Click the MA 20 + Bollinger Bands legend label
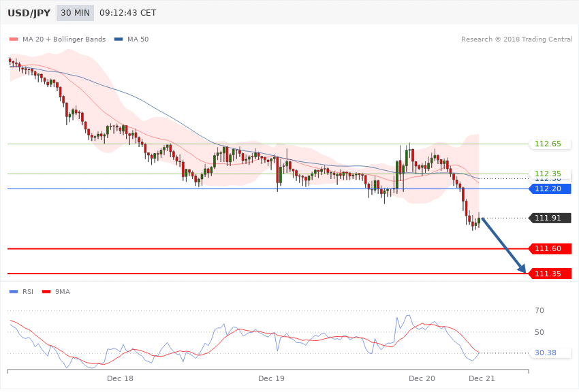The height and width of the screenshot is (392, 579). (x=64, y=39)
